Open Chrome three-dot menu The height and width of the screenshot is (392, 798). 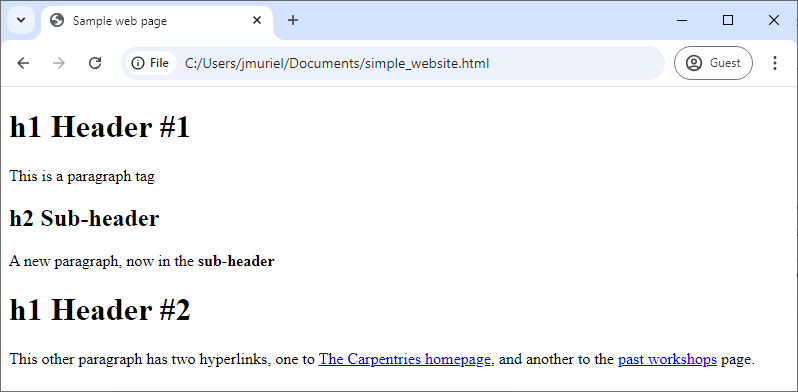(775, 63)
